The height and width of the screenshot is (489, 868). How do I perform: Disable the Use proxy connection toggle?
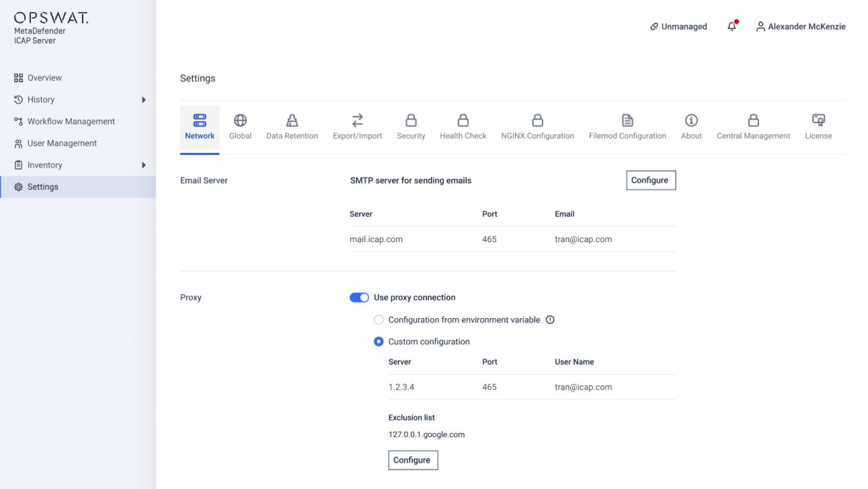[x=359, y=297]
